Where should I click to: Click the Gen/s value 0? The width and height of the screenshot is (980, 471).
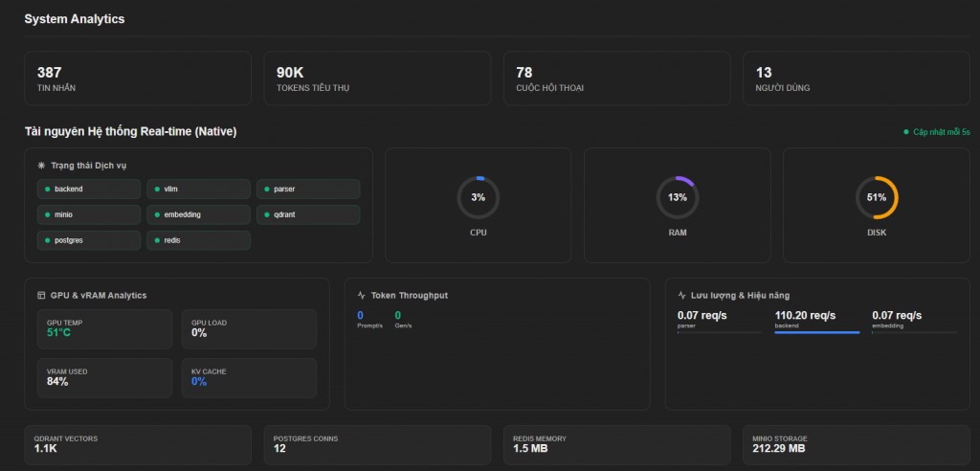click(x=397, y=315)
